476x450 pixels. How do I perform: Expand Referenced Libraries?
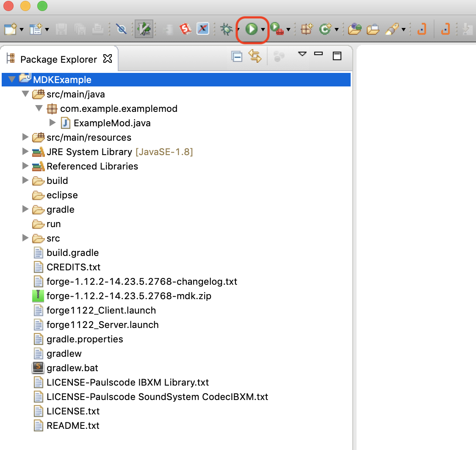25,166
